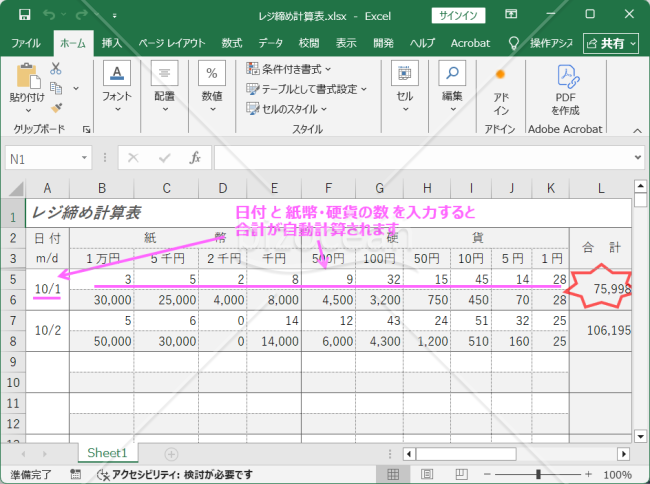
Task: Select the cell with 106,195 total
Action: (x=601, y=331)
